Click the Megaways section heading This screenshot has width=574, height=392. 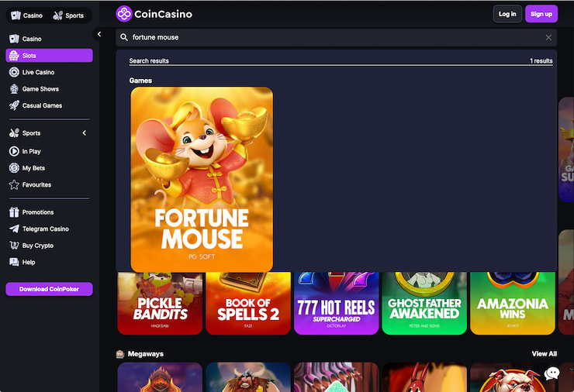145,353
